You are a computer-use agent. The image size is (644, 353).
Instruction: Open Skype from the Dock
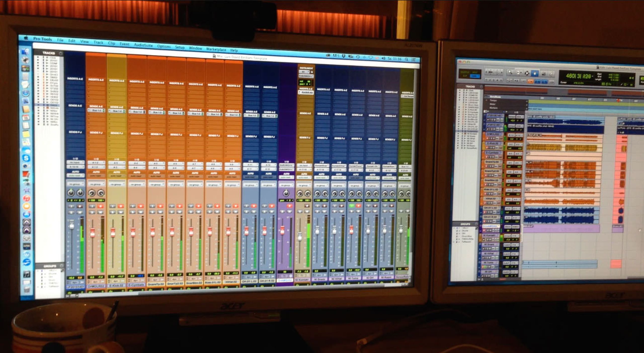tap(26, 158)
